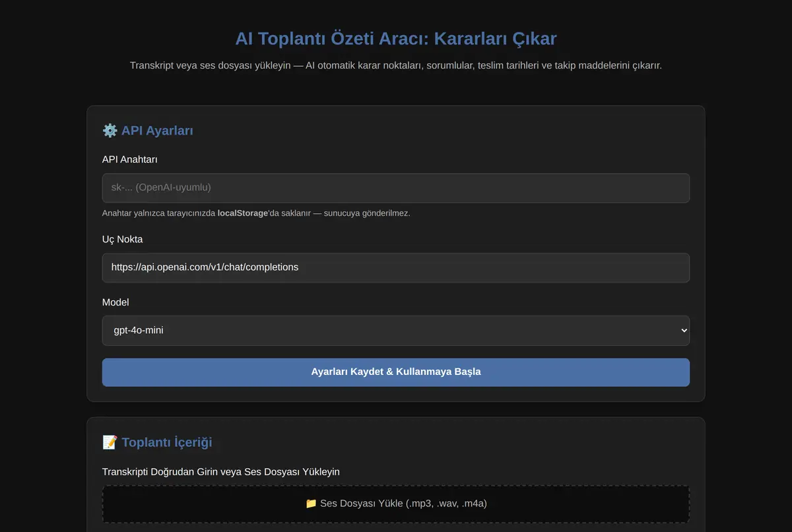Click the Model label
The image size is (792, 532).
coord(115,302)
